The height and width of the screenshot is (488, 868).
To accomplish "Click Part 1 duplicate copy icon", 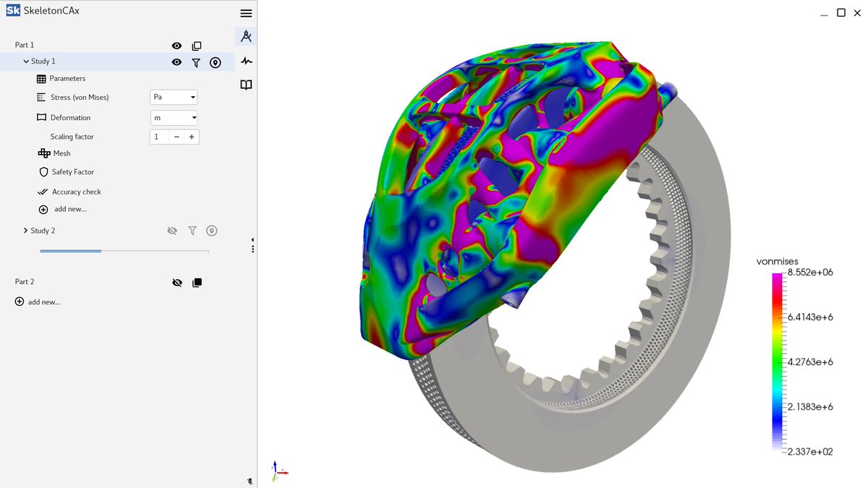I will [x=197, y=46].
